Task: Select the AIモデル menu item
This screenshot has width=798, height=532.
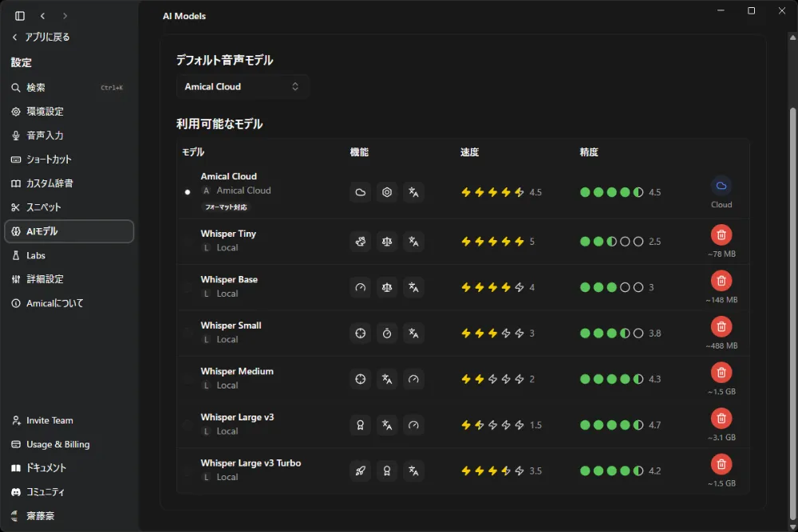Action: point(69,231)
